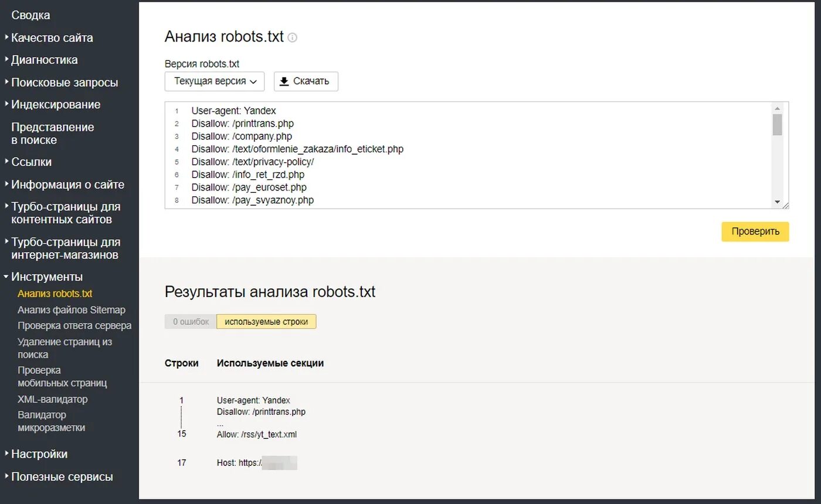Switch to the 0 ошибок tab
Viewport: 821px width, 504px height.
pyautogui.click(x=190, y=322)
